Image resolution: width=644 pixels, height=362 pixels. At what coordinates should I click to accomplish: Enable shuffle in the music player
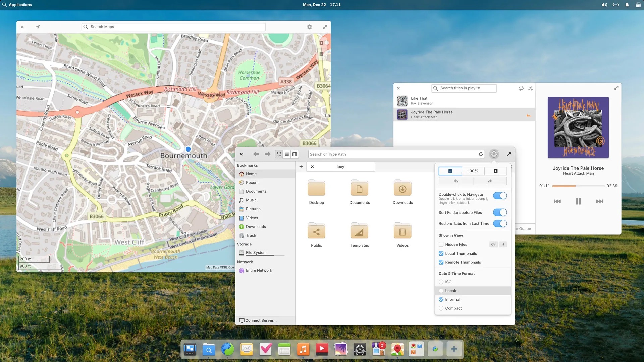point(530,88)
